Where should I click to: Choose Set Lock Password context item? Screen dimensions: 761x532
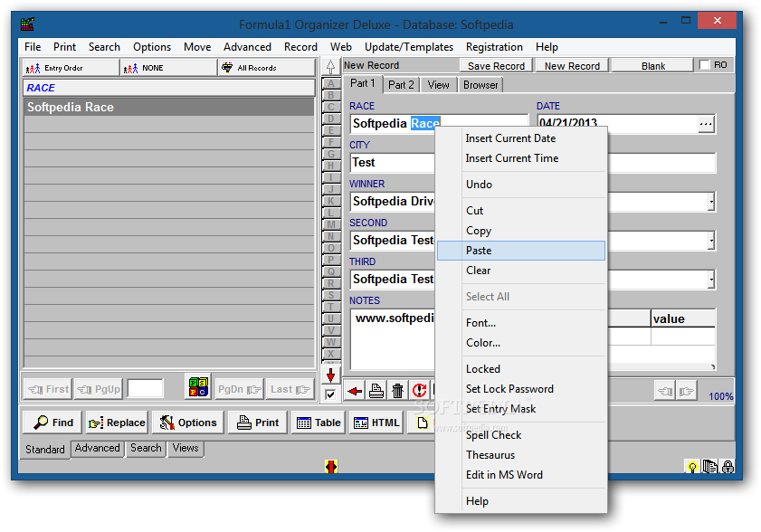521,389
